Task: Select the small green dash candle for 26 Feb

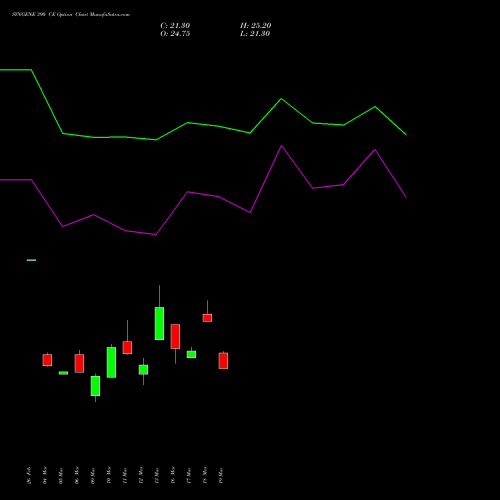Action: click(31, 260)
